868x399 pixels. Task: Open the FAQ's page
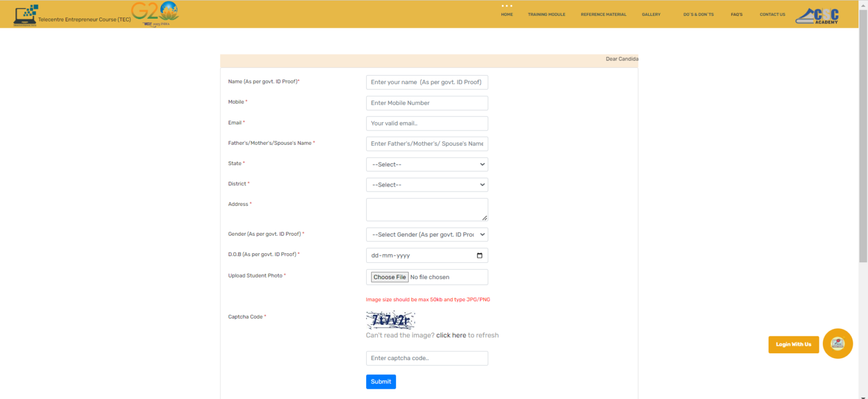tap(736, 15)
